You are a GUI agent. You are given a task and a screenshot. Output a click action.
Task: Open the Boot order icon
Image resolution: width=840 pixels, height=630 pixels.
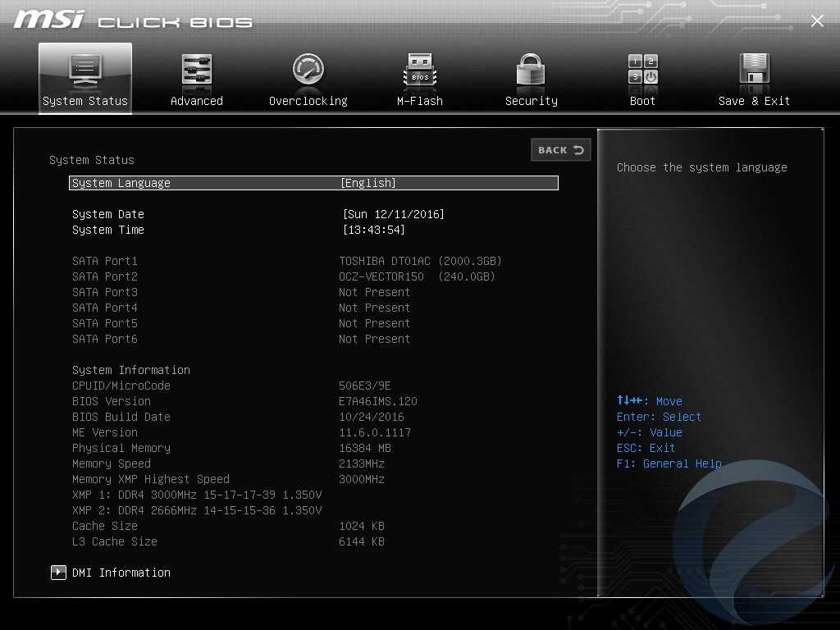click(642, 71)
